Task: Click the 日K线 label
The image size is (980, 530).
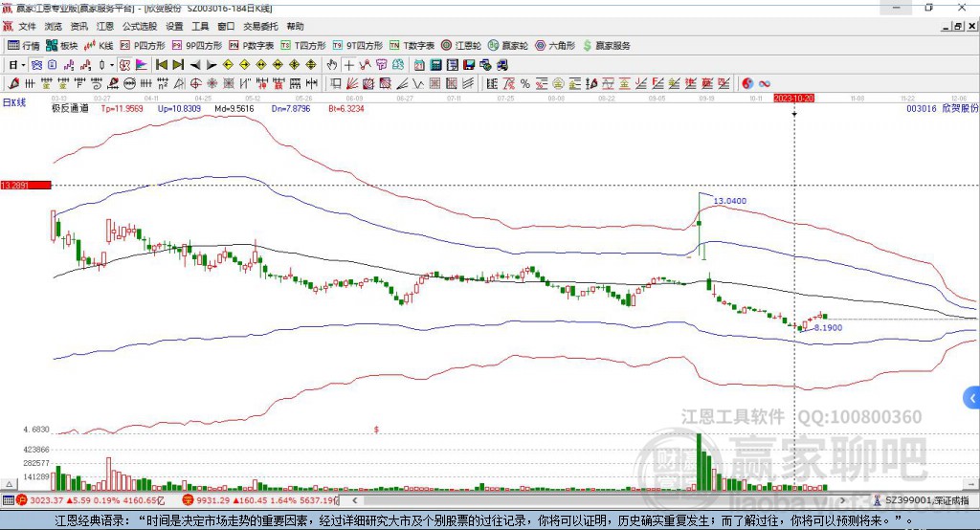Action: (x=13, y=103)
